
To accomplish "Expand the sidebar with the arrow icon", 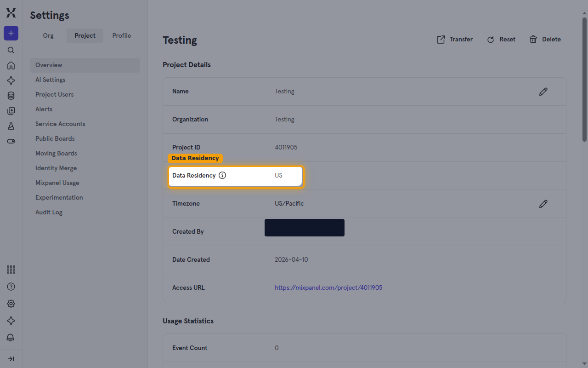I will tap(11, 359).
